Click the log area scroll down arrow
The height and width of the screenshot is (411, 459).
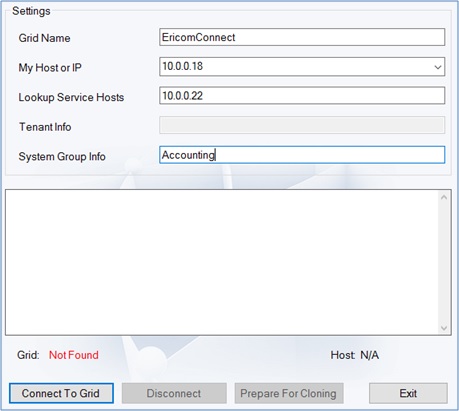(x=444, y=328)
